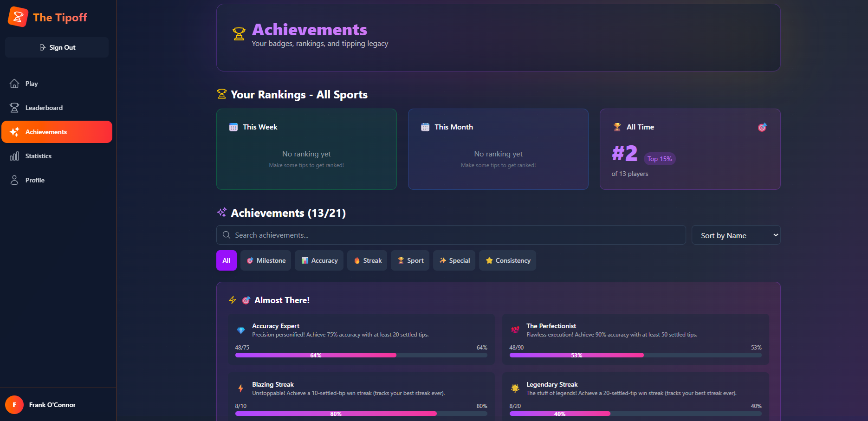868x421 pixels.
Task: Select the All filter button
Action: click(x=227, y=260)
